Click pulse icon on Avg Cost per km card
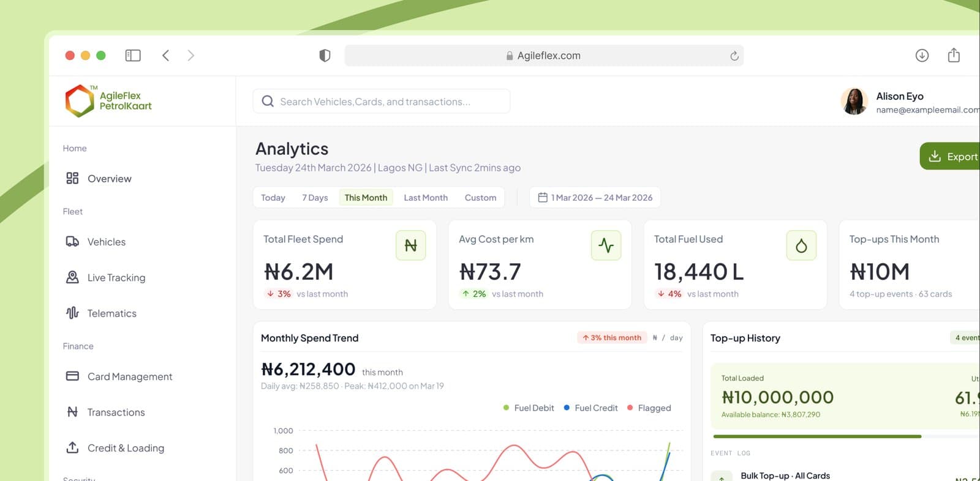Viewport: 980px width, 481px height. point(606,245)
